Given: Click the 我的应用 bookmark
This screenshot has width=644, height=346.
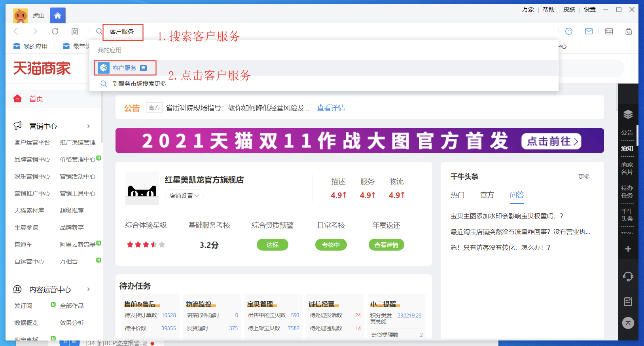Looking at the screenshot, I should coord(31,46).
